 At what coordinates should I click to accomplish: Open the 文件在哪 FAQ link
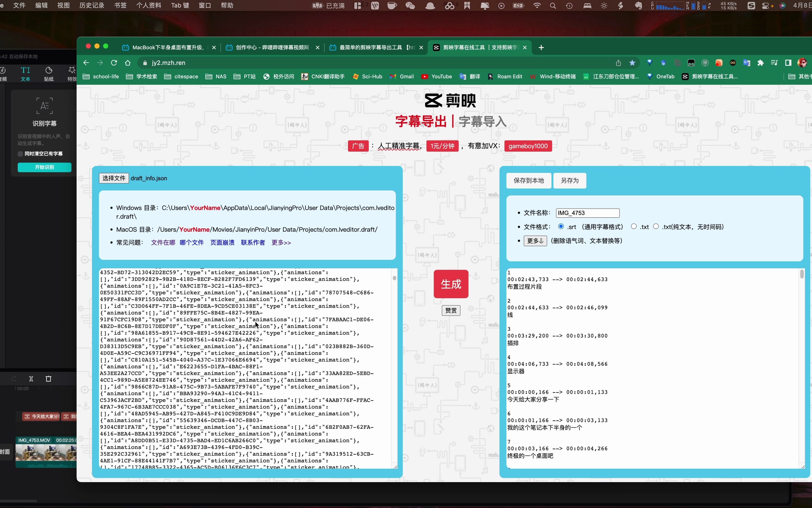click(163, 242)
